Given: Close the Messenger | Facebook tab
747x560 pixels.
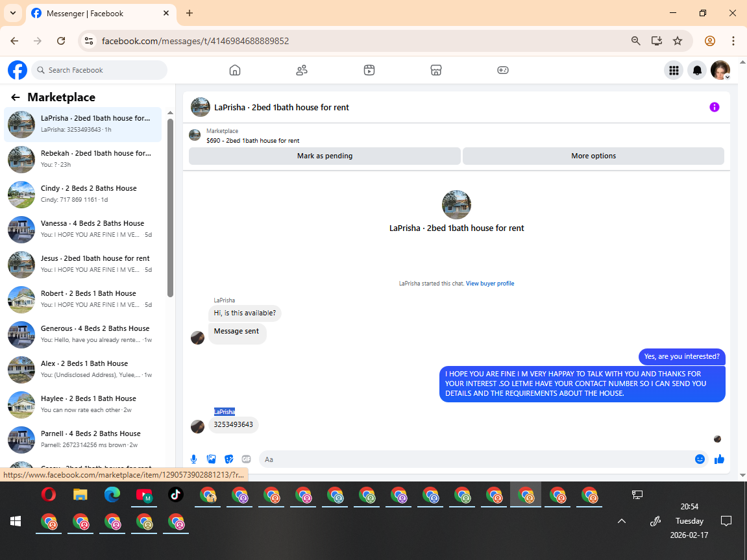Looking at the screenshot, I should point(165,14).
